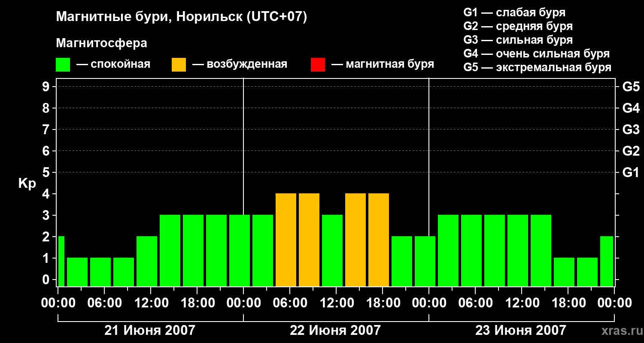644x343 pixels.
Task: Click the green Kp 3 bar between the orange pairs
Action: click(332, 251)
